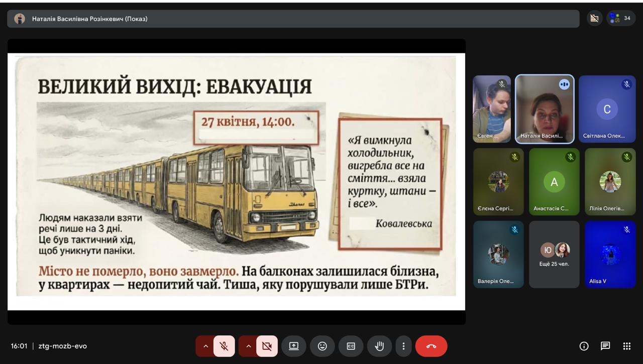This screenshot has height=364, width=643.
Task: Turn on closed captions
Action: pyautogui.click(x=351, y=346)
